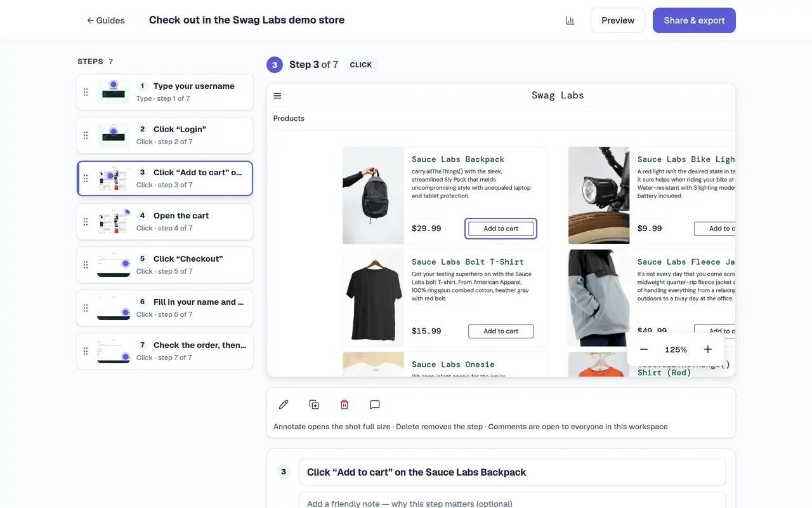812x508 pixels.
Task: Click the Products heading in the screenshot
Action: point(289,119)
